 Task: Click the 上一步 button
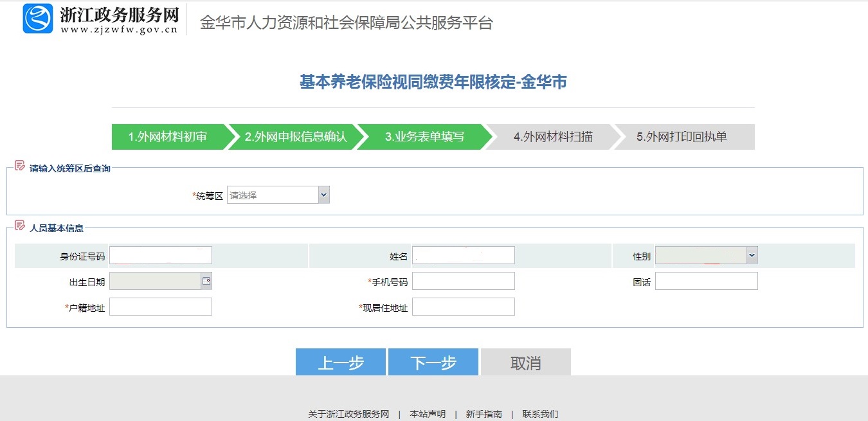[341, 362]
